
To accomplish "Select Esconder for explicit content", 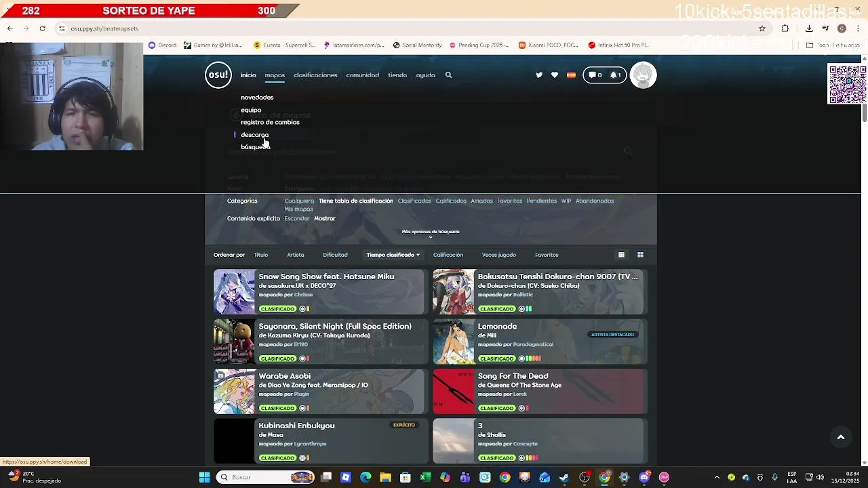I will coord(297,219).
